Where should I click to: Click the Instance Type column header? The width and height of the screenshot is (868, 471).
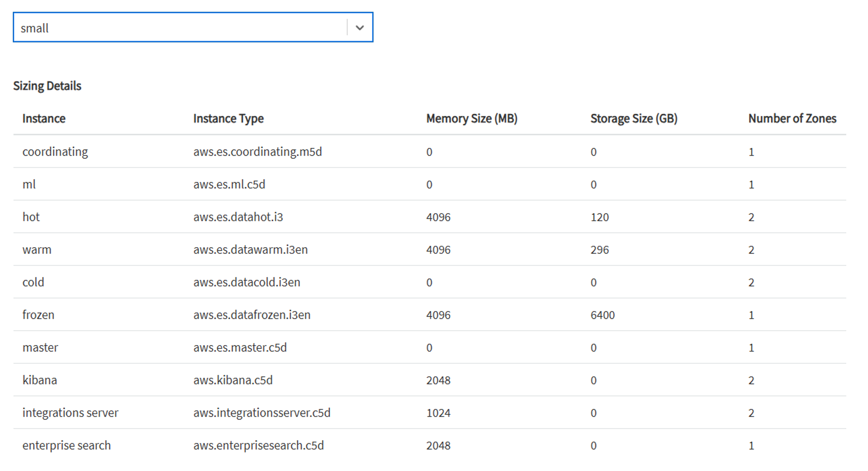228,118
